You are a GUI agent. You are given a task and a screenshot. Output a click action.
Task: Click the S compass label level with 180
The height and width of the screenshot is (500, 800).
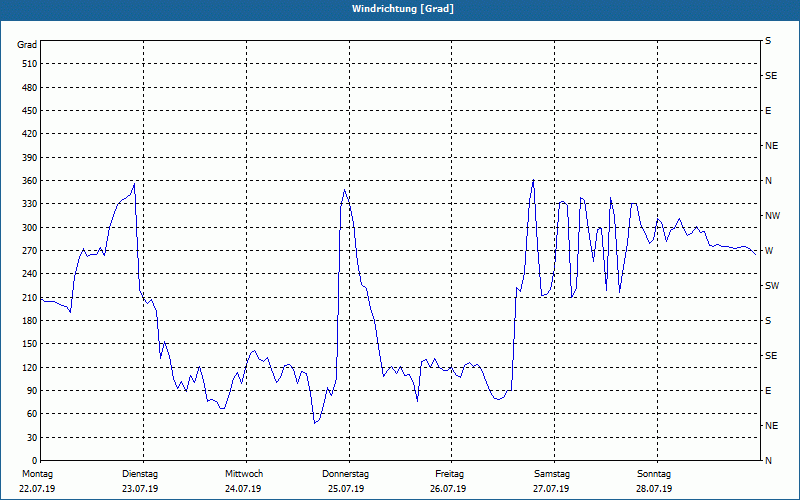(x=768, y=321)
